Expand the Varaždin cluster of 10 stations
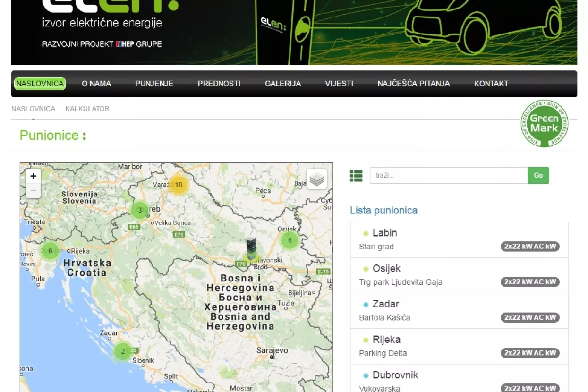Screen dimensions: 588x392 point(179,185)
